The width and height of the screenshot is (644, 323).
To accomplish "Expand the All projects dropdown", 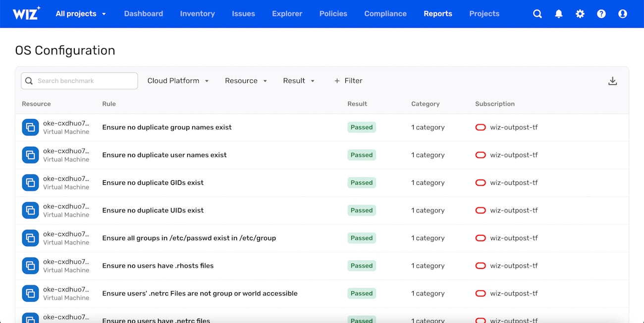I will point(81,14).
